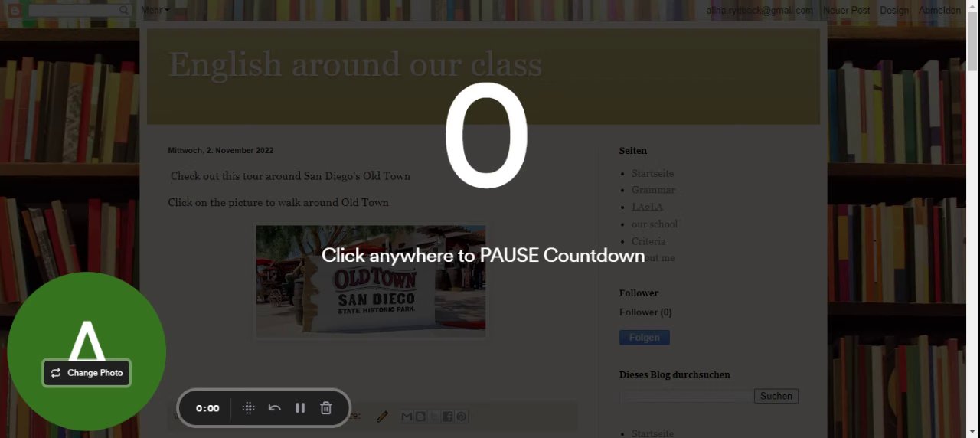Delete the recording using the trash icon
980x438 pixels.
(326, 408)
